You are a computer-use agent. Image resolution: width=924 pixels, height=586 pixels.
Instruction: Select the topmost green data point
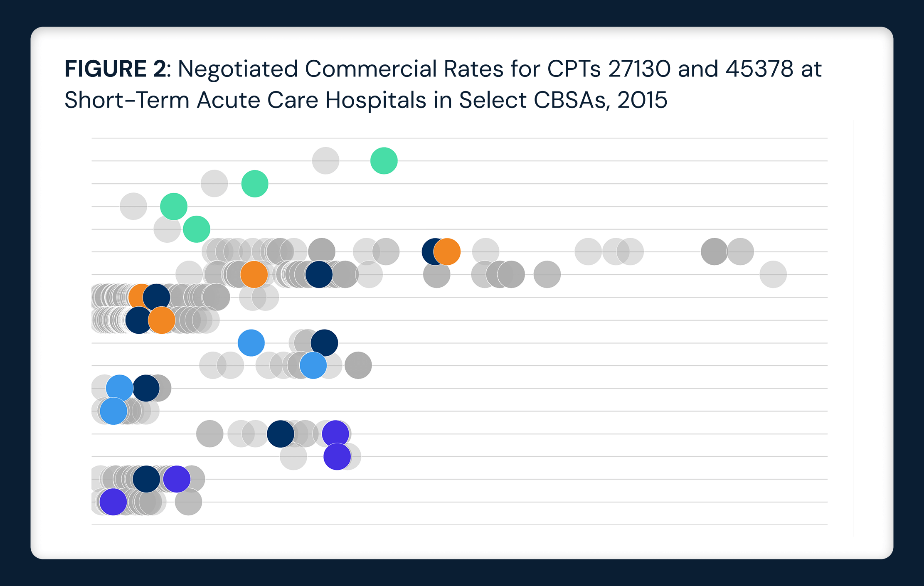[384, 161]
